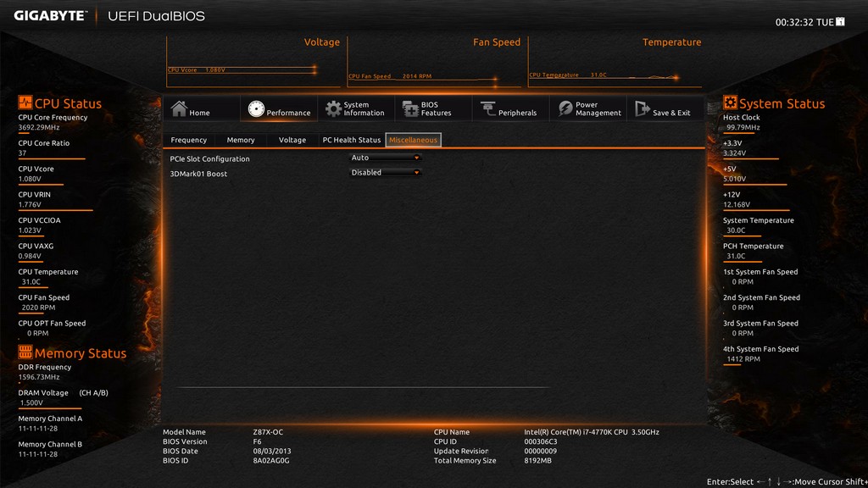The width and height of the screenshot is (868, 488).
Task: Click the Voltage graph heading
Action: point(321,42)
